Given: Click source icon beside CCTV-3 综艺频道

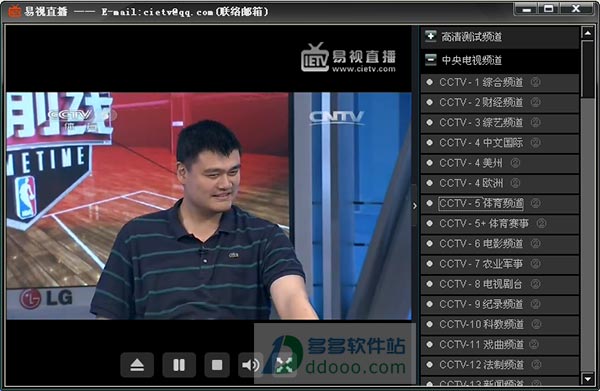Looking at the screenshot, I should (x=536, y=123).
